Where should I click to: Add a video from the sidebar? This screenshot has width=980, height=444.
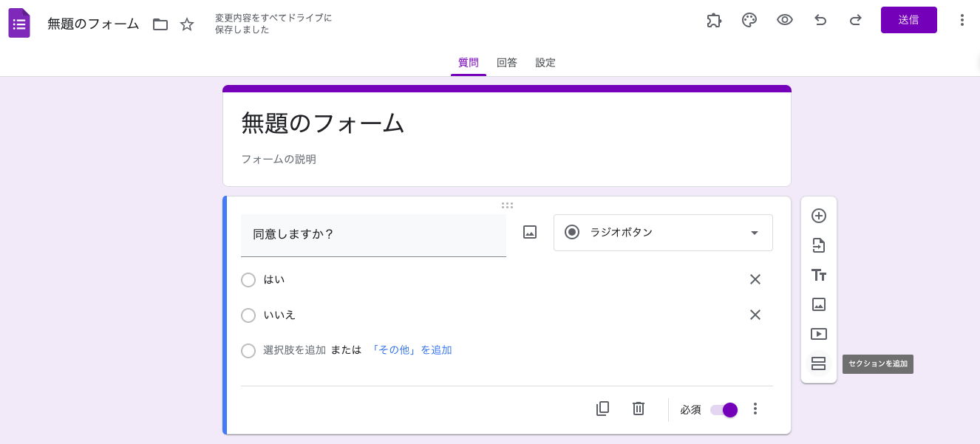point(818,334)
